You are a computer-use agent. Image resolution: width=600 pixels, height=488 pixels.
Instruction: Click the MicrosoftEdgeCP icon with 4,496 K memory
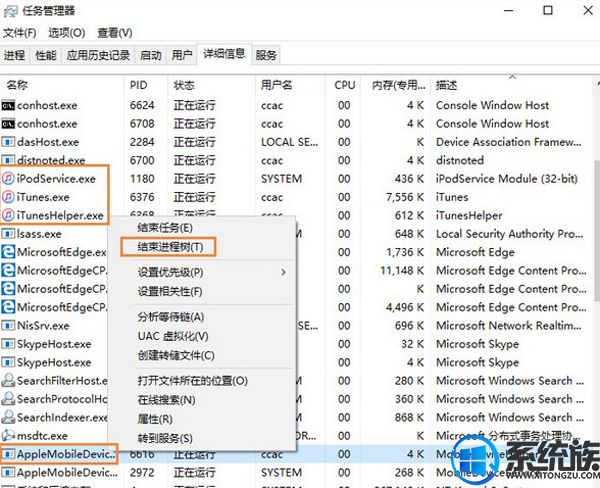(x=8, y=307)
